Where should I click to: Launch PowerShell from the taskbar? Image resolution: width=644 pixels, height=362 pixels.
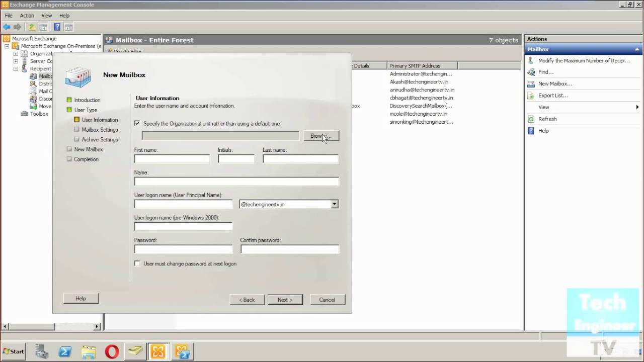click(65, 351)
